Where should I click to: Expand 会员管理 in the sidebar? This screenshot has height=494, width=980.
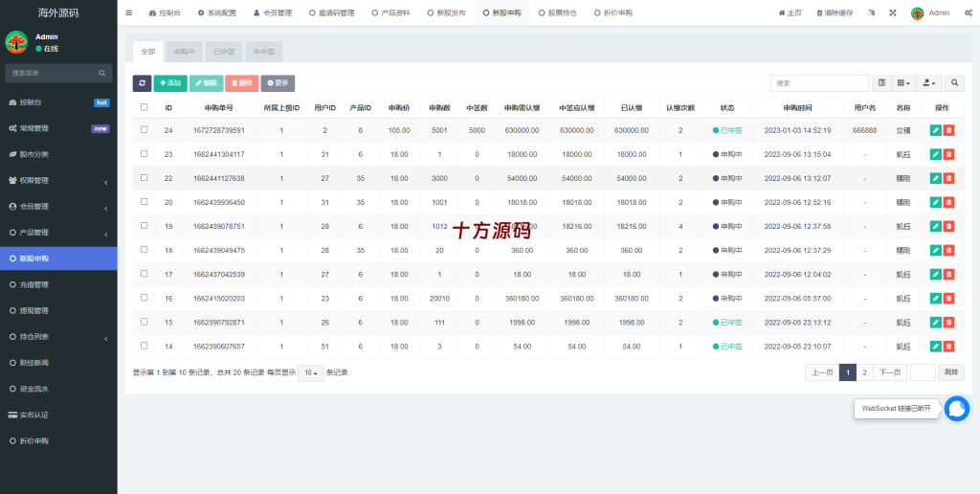[x=58, y=207]
